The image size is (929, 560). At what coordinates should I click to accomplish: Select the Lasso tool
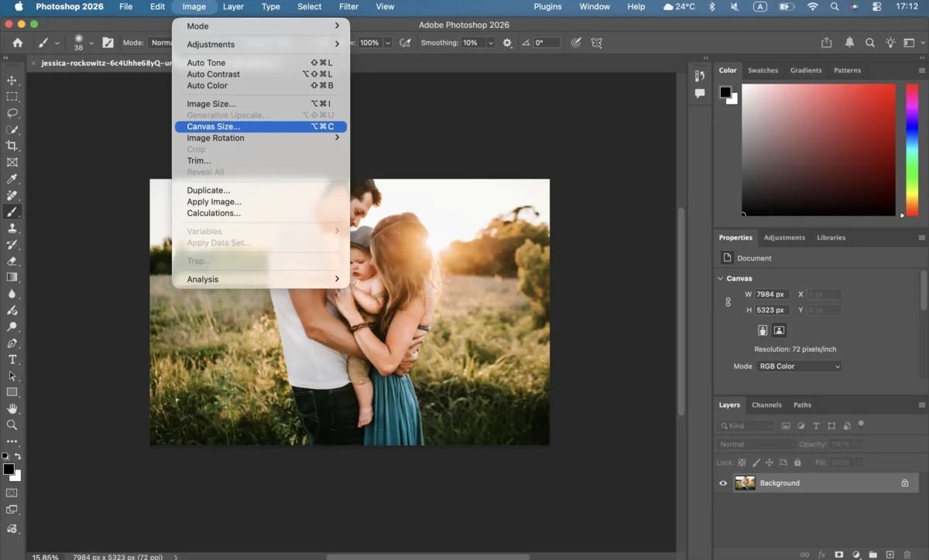(12, 113)
